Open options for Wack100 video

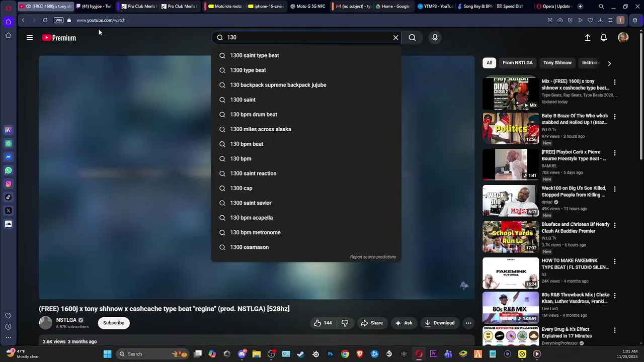point(614,189)
